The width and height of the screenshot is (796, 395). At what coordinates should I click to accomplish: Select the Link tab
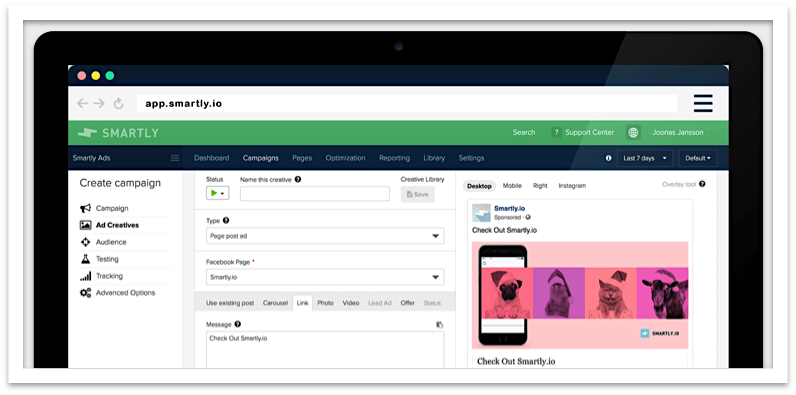coord(303,303)
